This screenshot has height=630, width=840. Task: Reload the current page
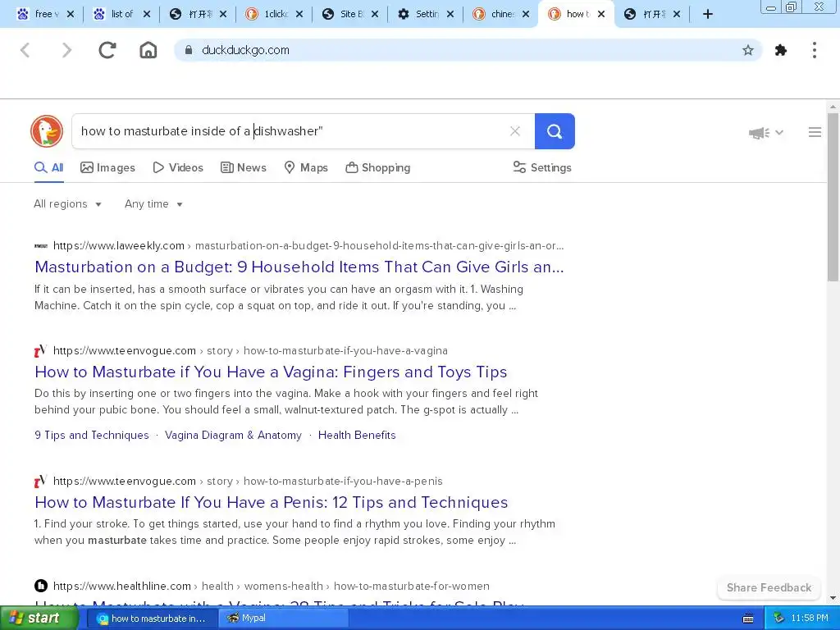pos(107,50)
